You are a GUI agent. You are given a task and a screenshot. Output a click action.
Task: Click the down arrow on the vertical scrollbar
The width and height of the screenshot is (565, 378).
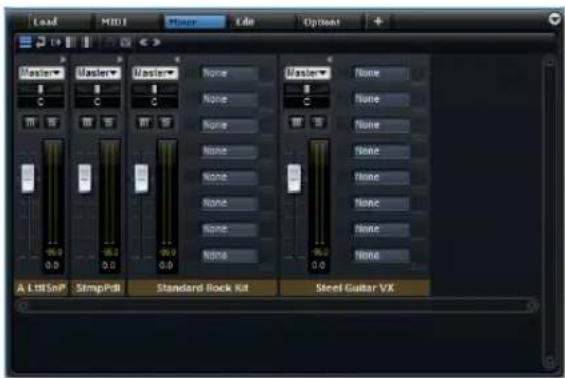pyautogui.click(x=550, y=360)
